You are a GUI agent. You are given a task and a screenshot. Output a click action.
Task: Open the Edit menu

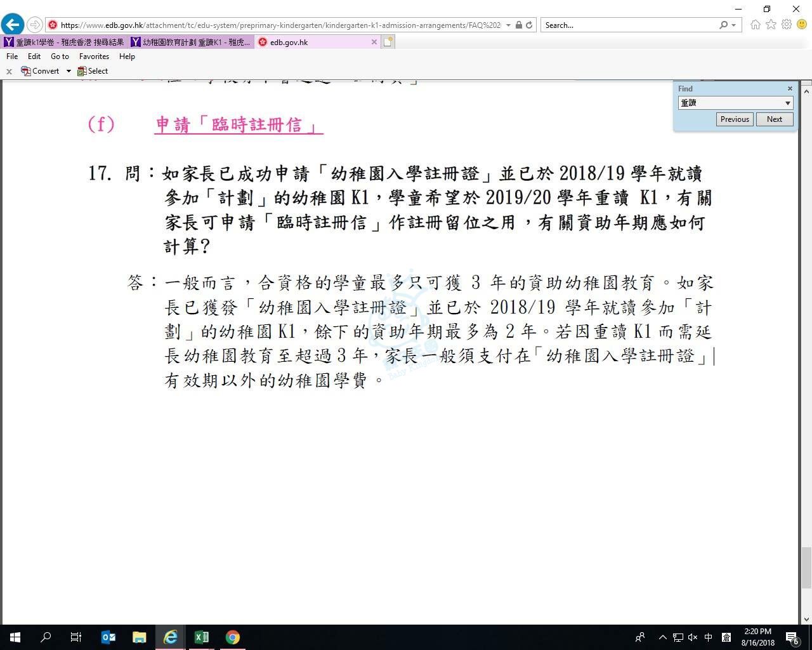point(34,56)
